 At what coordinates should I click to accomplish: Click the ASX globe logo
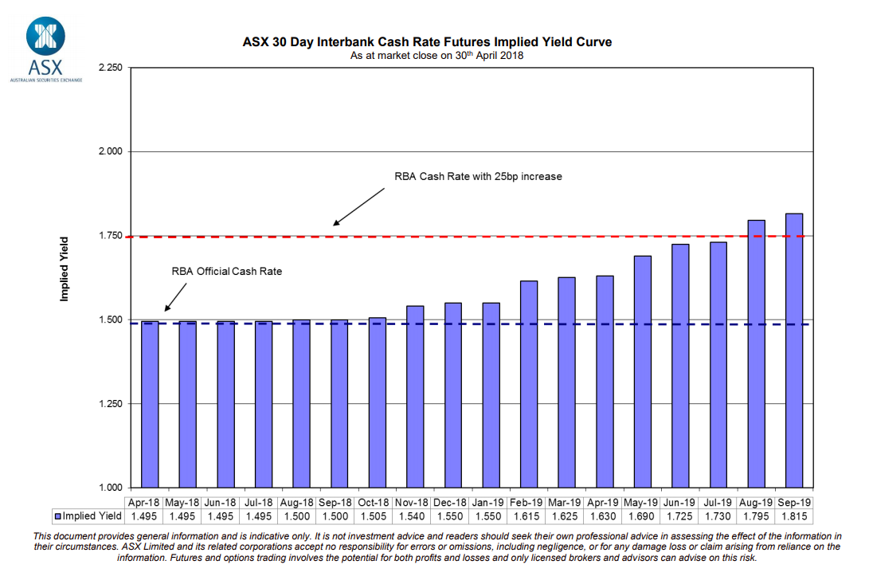tap(45, 37)
